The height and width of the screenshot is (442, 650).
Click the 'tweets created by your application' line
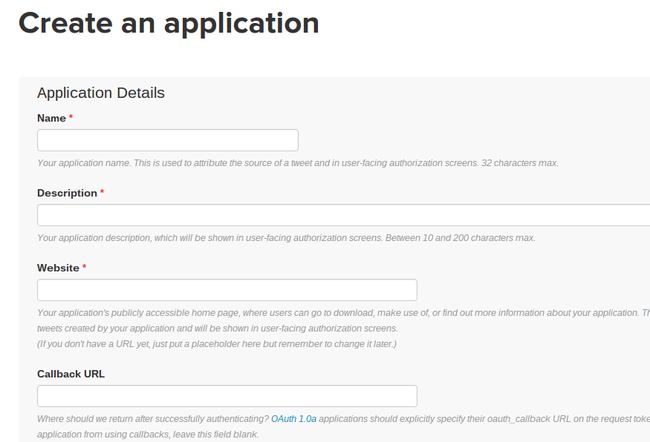[217, 328]
